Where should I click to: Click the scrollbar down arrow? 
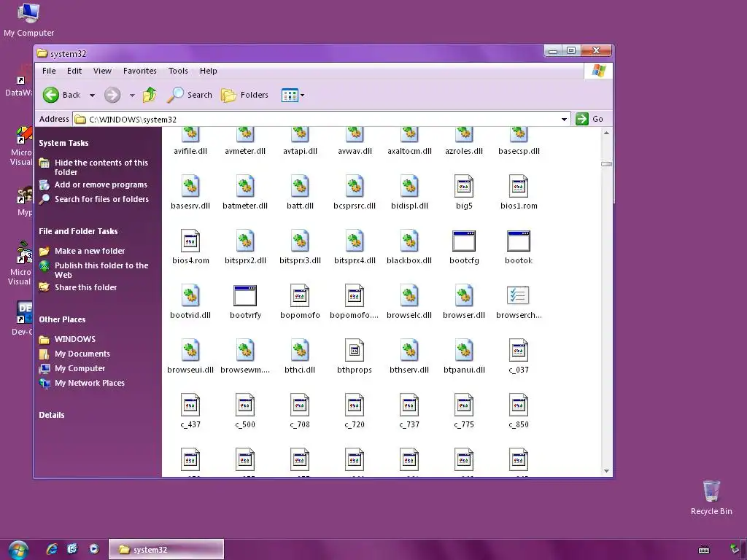(606, 471)
